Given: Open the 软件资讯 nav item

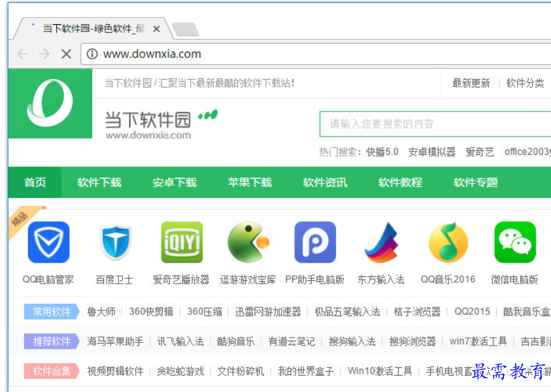Looking at the screenshot, I should coord(325,182).
